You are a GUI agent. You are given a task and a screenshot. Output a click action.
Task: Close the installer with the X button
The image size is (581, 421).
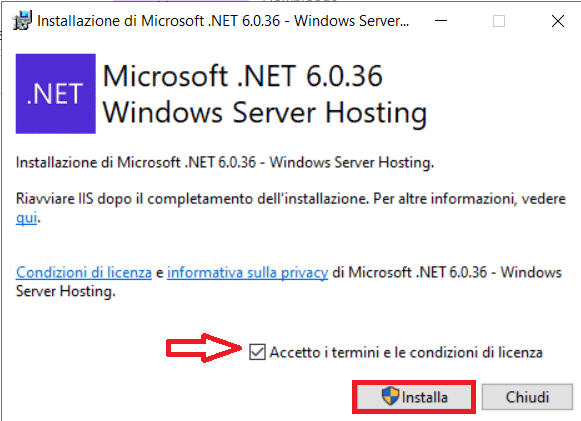click(558, 21)
